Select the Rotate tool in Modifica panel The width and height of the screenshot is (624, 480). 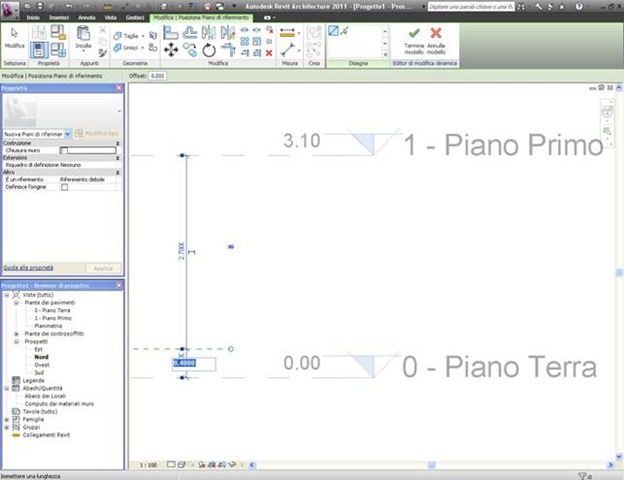(208, 49)
